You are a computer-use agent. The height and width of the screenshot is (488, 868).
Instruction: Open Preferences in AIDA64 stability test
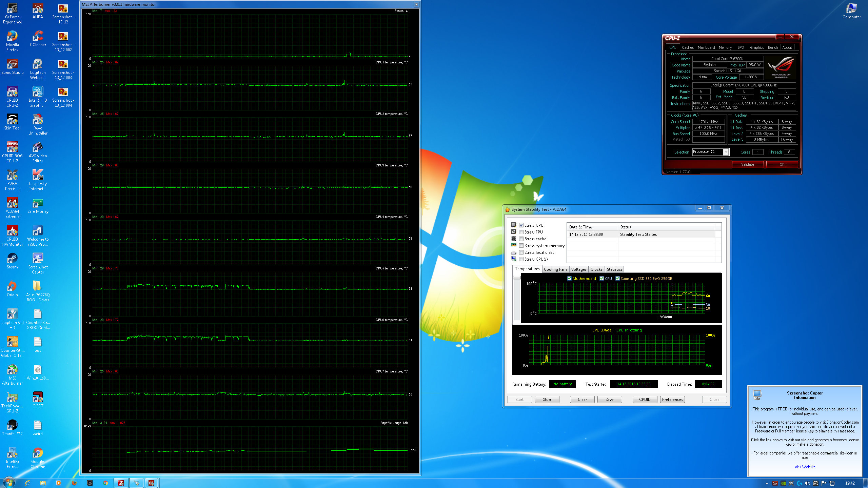[672, 400]
